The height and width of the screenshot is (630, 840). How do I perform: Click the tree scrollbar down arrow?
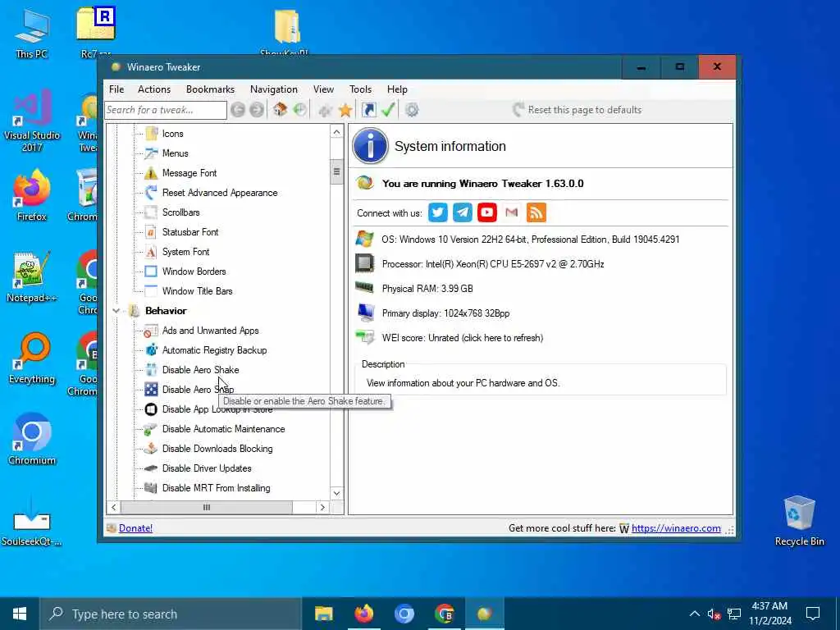point(336,493)
